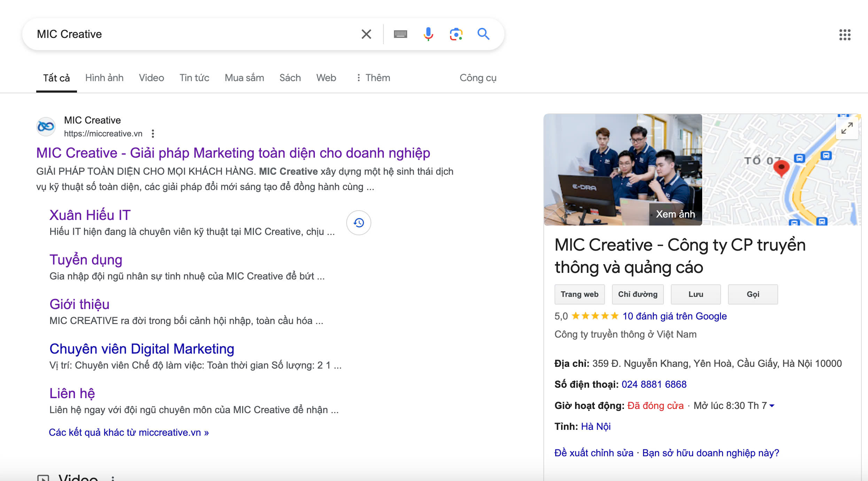Open Công cụ search tools

tap(478, 78)
